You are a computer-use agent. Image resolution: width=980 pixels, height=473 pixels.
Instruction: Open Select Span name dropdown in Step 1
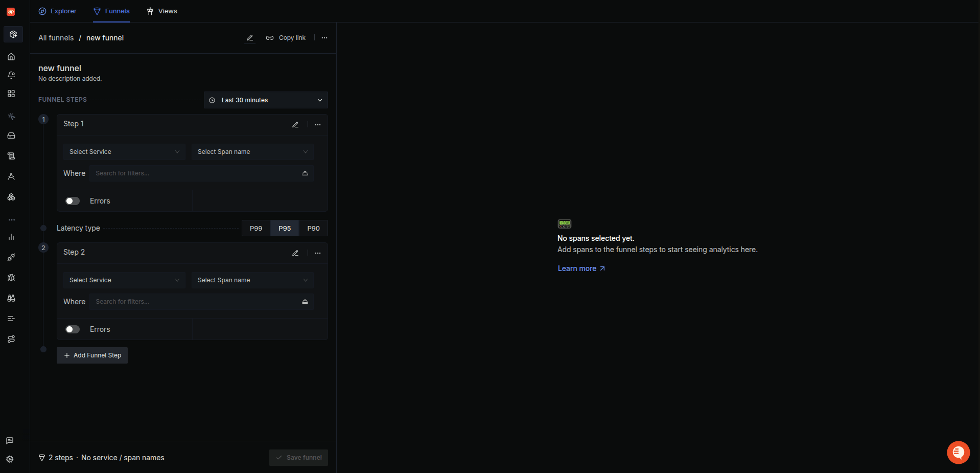pyautogui.click(x=252, y=152)
